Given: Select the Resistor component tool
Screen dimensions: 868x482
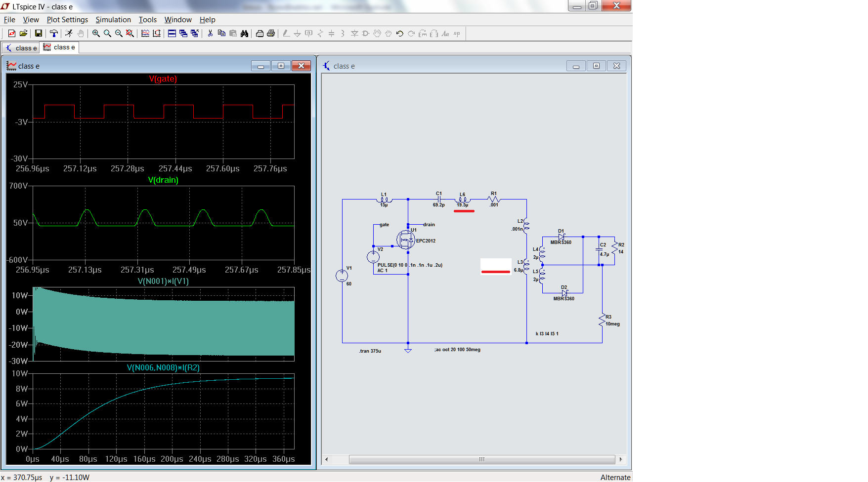Looking at the screenshot, I should pos(320,34).
